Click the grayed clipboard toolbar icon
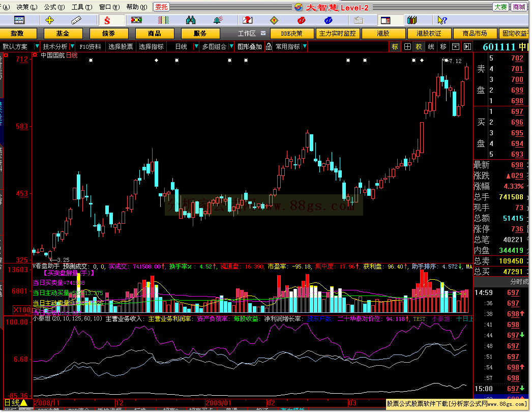This screenshot has width=532, height=413. point(358,20)
